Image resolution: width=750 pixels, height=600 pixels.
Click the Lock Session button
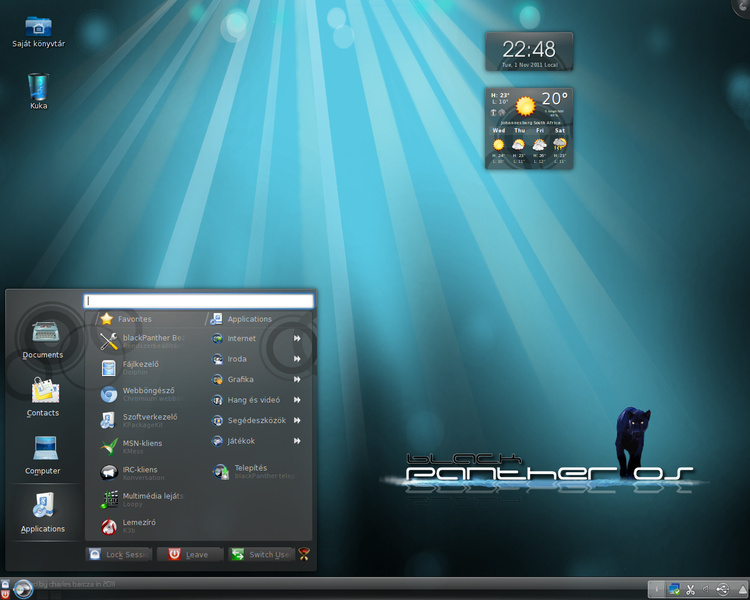click(x=119, y=554)
